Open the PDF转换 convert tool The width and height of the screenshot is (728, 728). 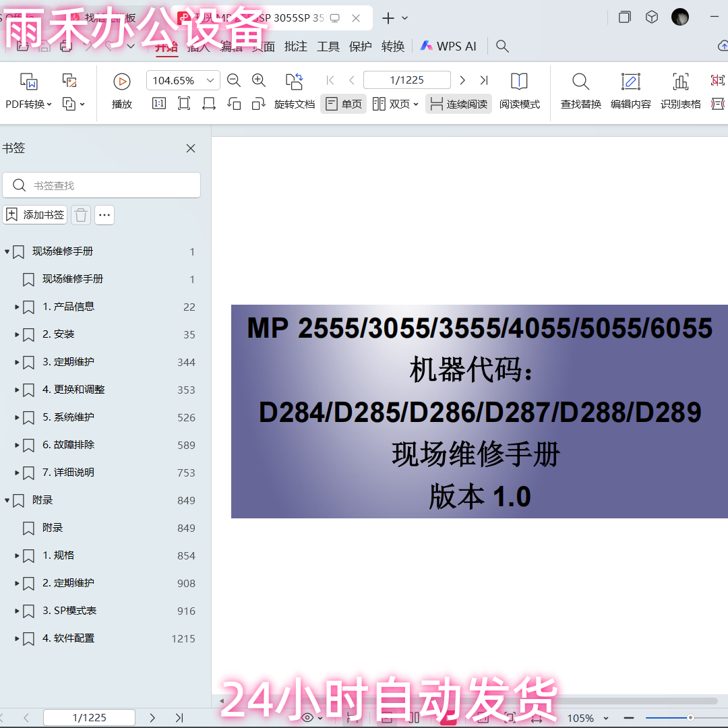[28, 91]
